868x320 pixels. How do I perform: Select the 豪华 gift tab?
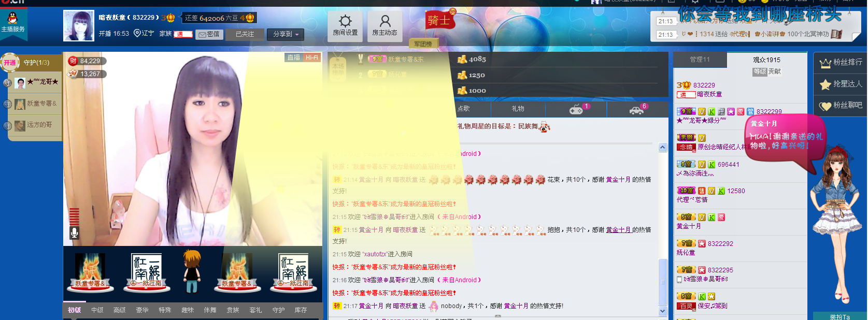(143, 310)
